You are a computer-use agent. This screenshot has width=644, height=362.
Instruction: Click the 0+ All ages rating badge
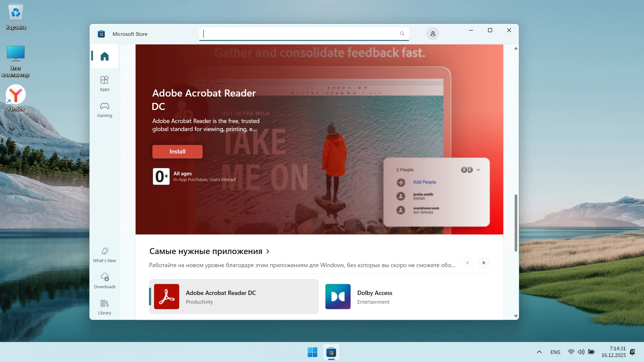tap(161, 176)
